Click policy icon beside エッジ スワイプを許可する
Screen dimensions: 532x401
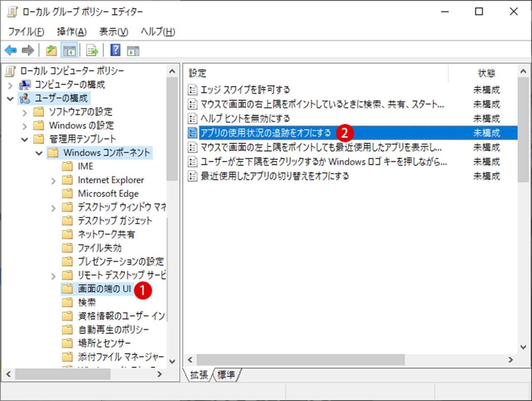[x=192, y=90]
